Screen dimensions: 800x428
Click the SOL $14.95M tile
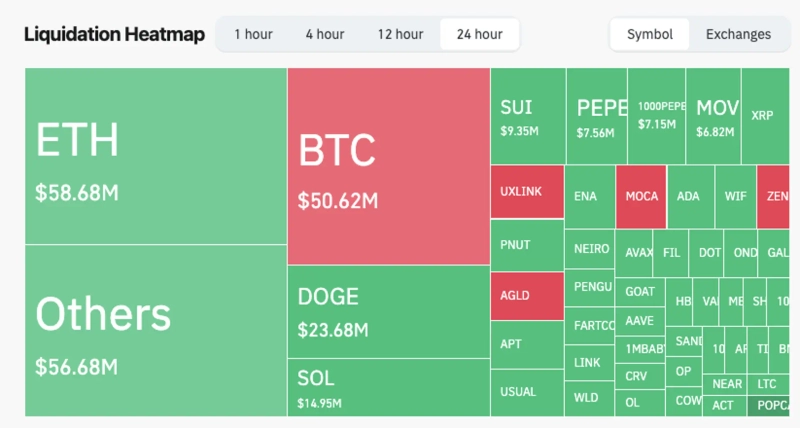pyautogui.click(x=388, y=389)
